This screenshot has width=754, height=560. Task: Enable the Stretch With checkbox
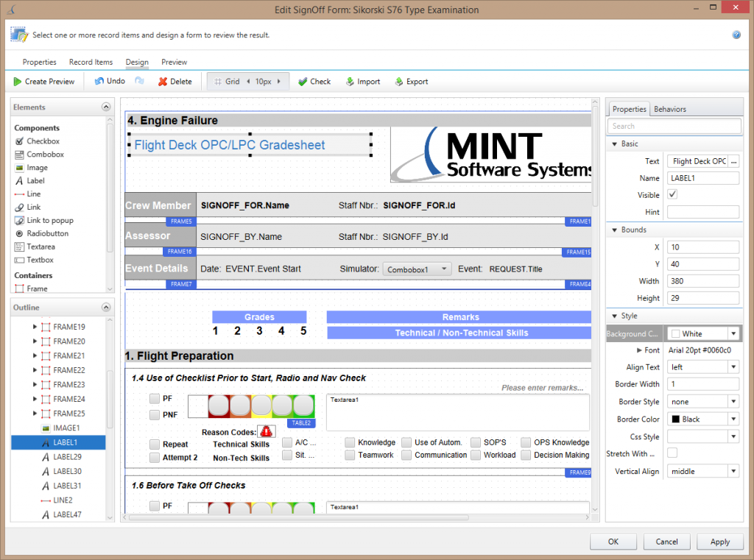(x=672, y=453)
